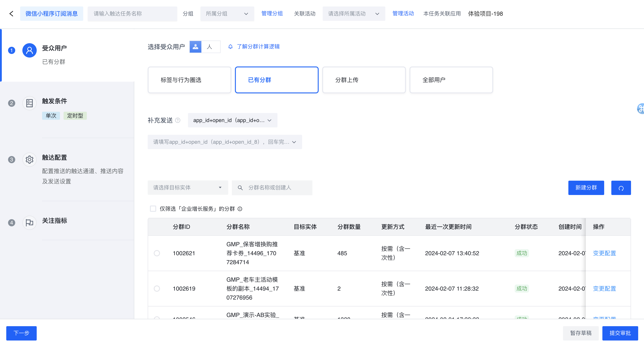This screenshot has height=347, width=644.
Task: Open the 所属分组 dropdown
Action: [227, 14]
